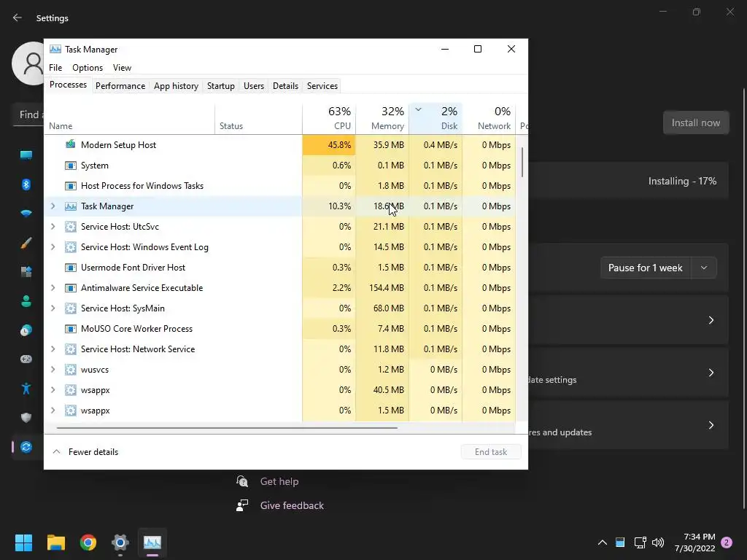Show hidden icons in system tray

[x=602, y=542]
